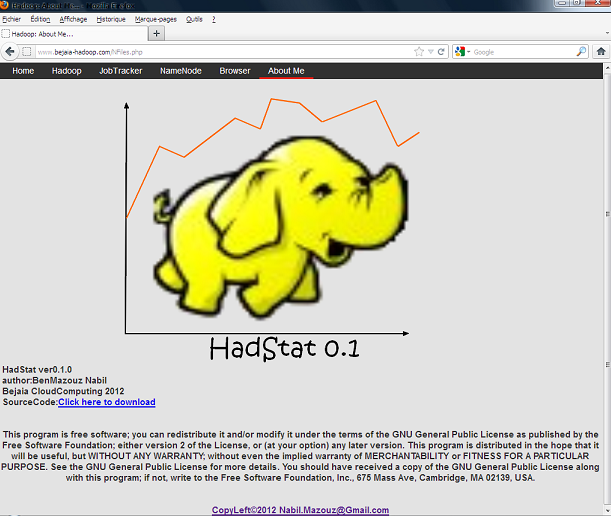The height and width of the screenshot is (516, 611).
Task: Open the Fichier menu
Action: [x=11, y=19]
